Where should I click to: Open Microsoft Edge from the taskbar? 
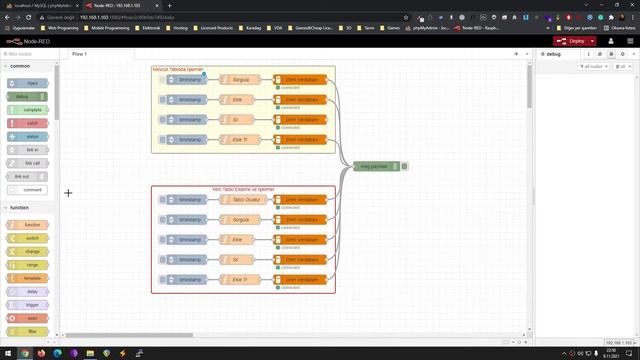(x=58, y=353)
